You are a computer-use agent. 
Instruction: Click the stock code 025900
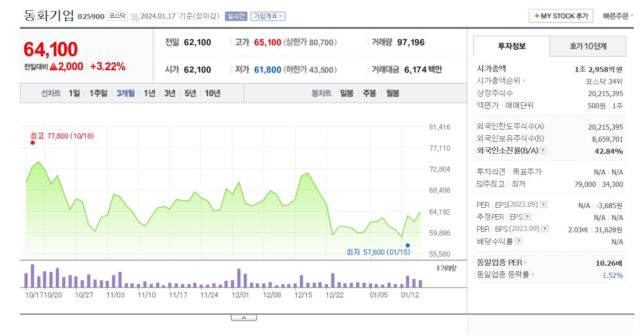(91, 16)
